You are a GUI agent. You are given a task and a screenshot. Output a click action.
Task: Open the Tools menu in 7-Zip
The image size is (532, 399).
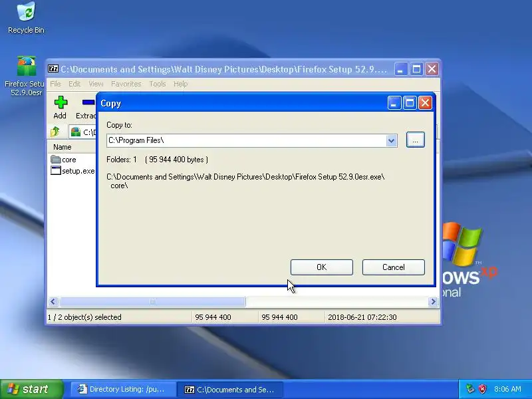click(x=158, y=84)
